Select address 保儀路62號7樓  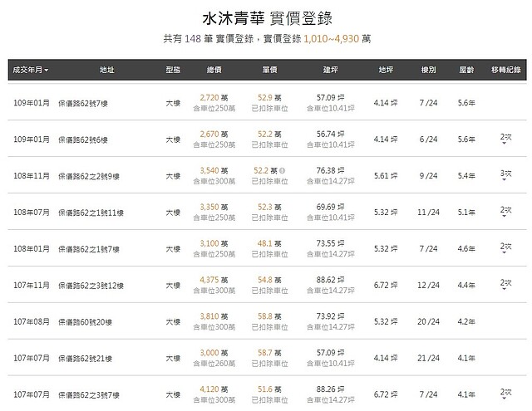[x=83, y=103]
